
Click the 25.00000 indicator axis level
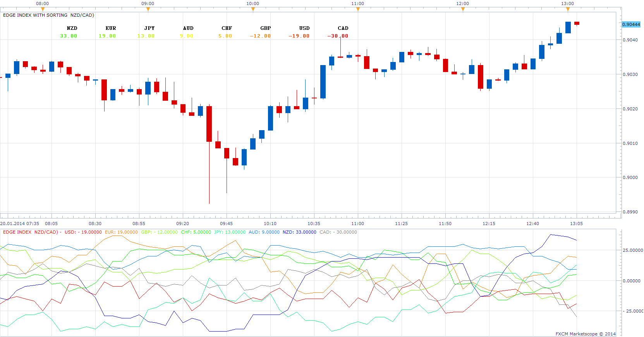(633, 250)
